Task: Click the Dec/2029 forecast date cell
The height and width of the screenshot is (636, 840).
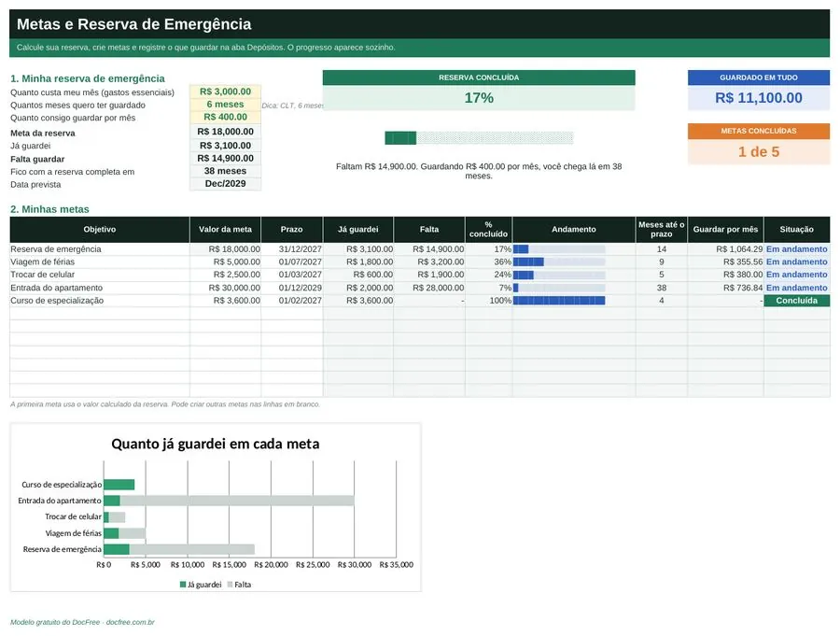Action: (x=225, y=183)
